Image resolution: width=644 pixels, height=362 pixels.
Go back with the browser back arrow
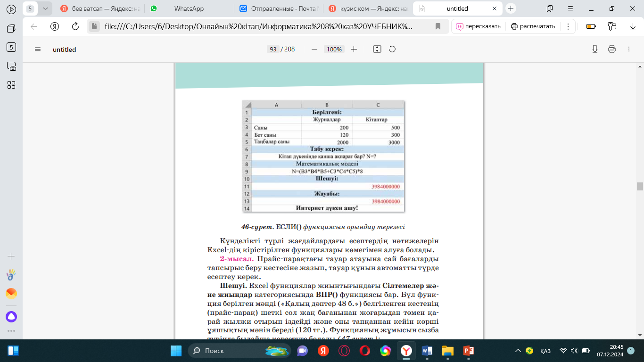pos(34,26)
